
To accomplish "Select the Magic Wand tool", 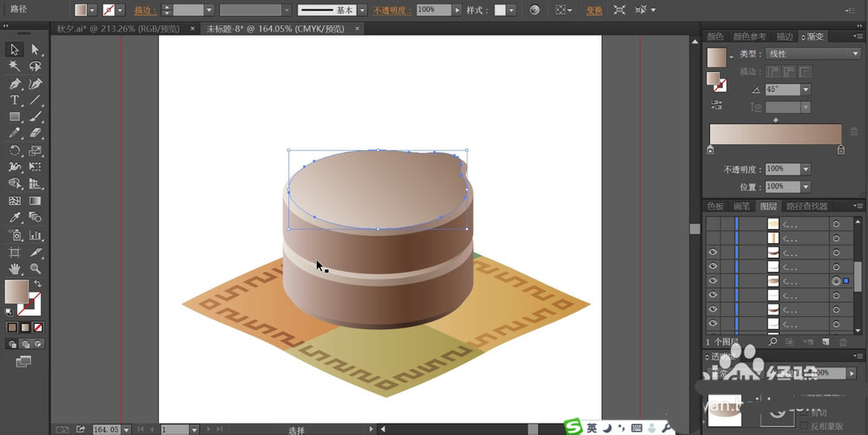I will [15, 66].
